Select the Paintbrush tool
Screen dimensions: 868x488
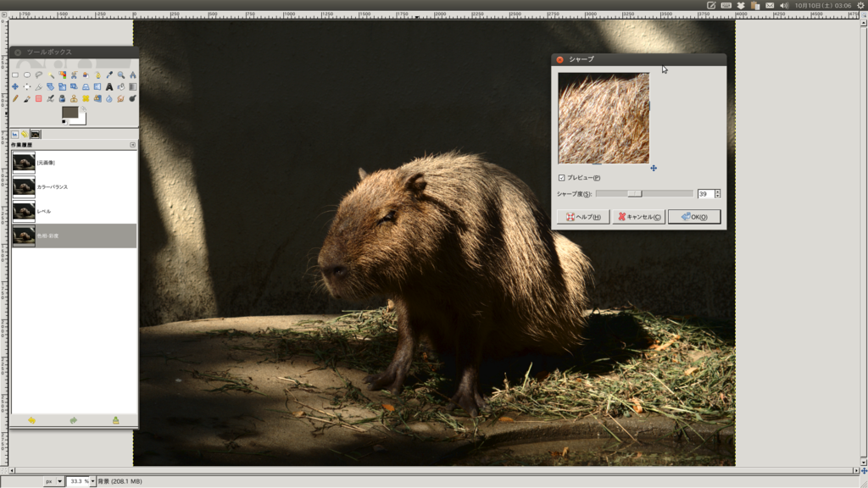tap(26, 98)
